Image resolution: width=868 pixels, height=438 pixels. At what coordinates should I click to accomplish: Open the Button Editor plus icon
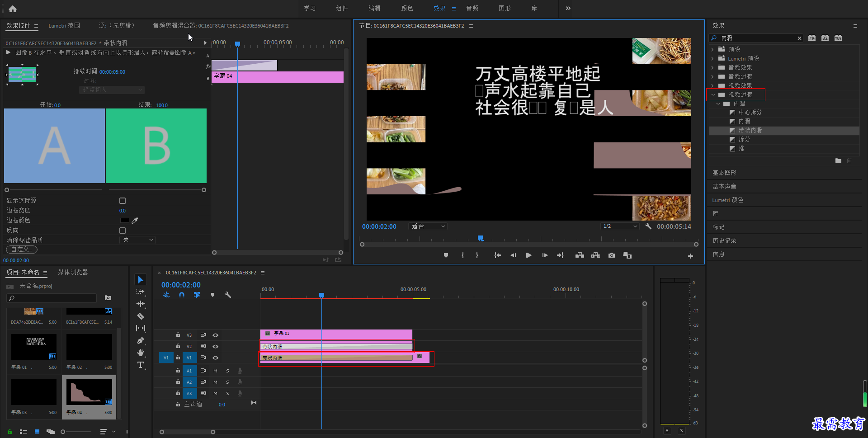(x=690, y=256)
